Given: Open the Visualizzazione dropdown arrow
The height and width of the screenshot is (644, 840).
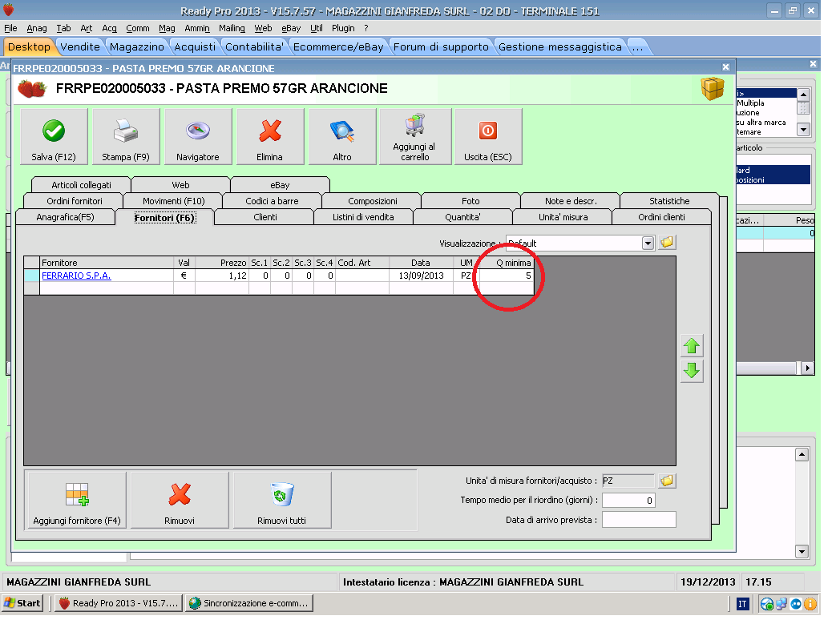Looking at the screenshot, I should tap(648, 243).
